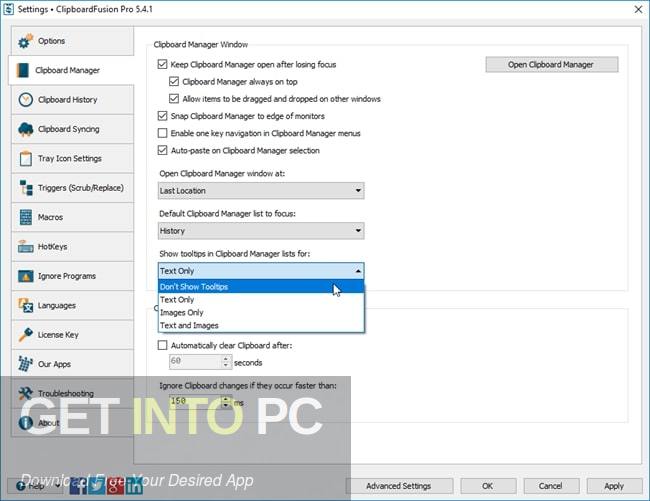Click Open Clipboard Manager button
The image size is (650, 501).
pos(552,65)
